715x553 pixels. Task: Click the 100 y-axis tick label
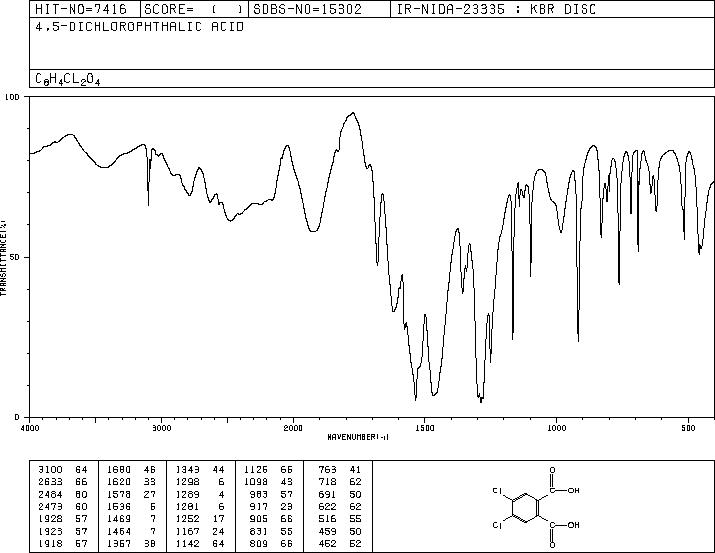click(x=13, y=97)
